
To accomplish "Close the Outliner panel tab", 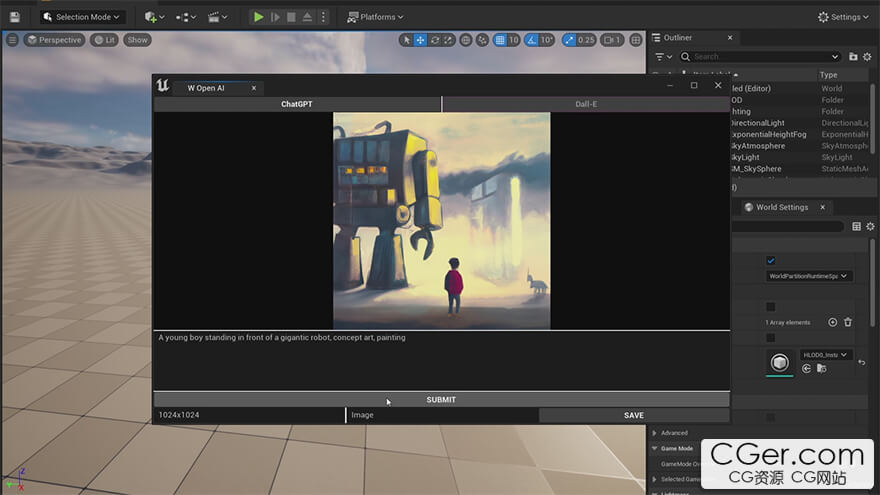I will pos(730,38).
